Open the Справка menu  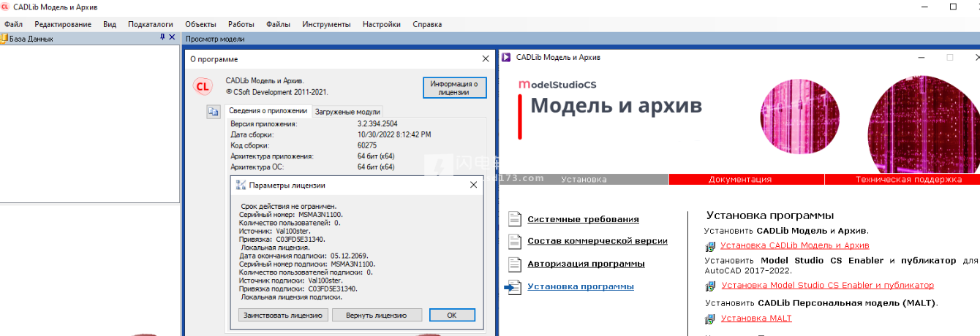[427, 24]
